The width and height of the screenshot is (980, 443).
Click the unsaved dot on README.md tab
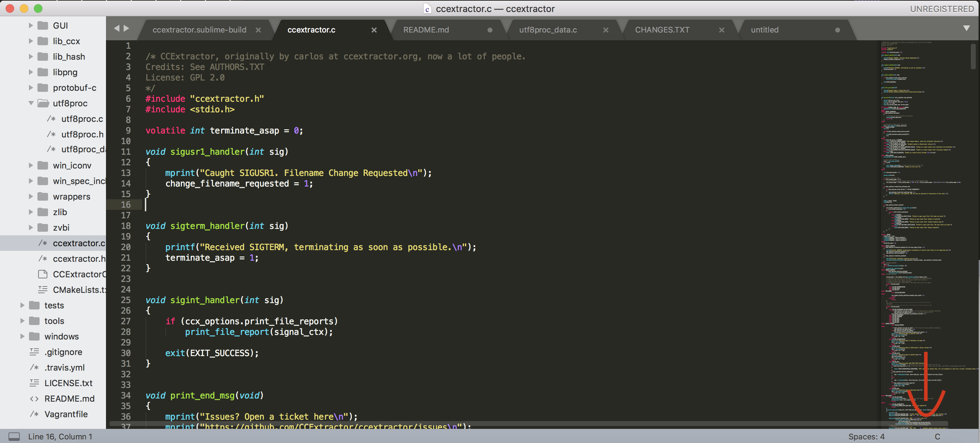point(490,30)
